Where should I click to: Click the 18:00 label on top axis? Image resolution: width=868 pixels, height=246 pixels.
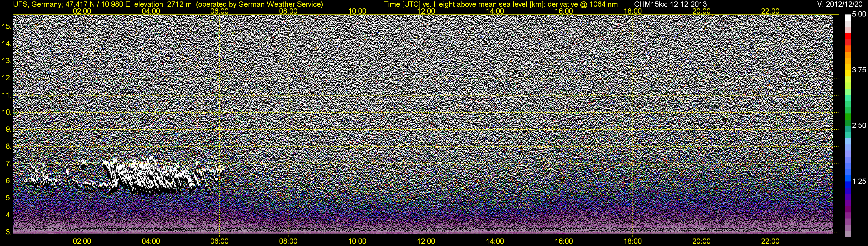pos(633,11)
